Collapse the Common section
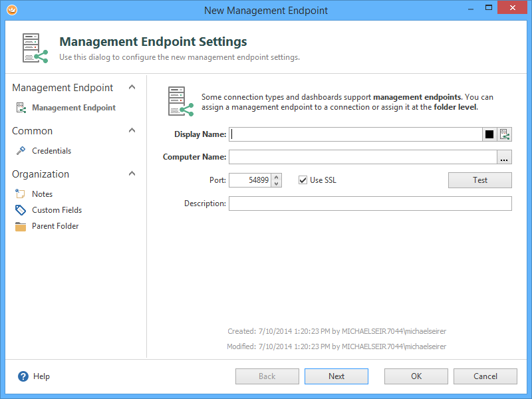The height and width of the screenshot is (399, 532). coord(132,130)
